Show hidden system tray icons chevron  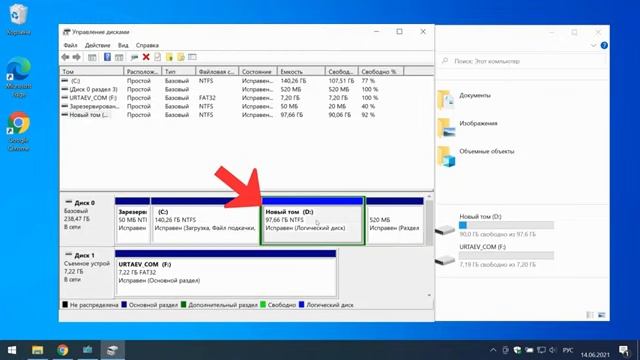coord(493,350)
